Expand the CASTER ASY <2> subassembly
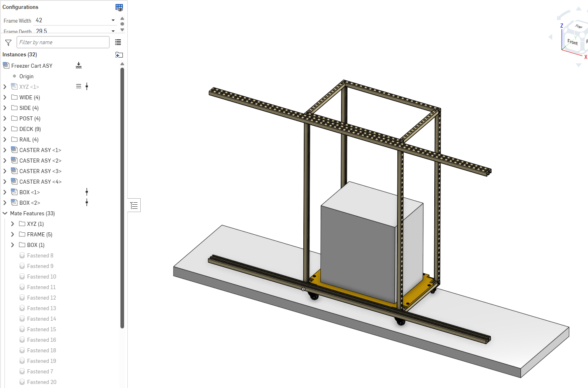The image size is (588, 388). [5, 161]
